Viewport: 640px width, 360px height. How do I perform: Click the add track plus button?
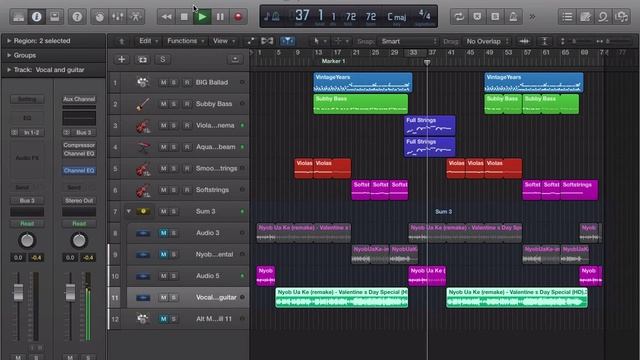point(121,60)
